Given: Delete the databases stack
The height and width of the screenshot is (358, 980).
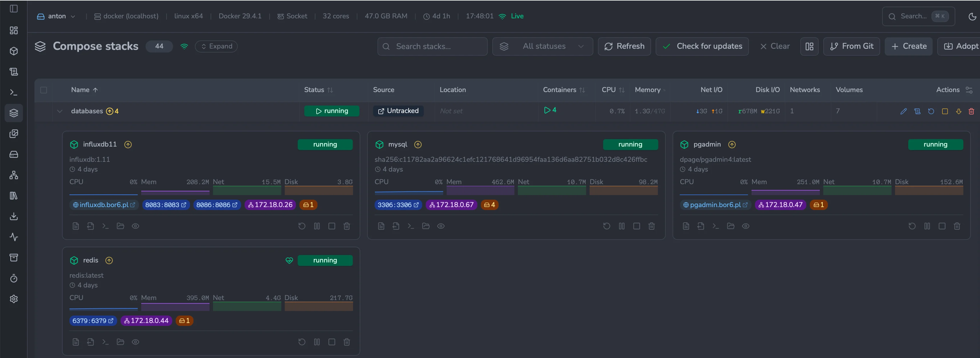Looking at the screenshot, I should pyautogui.click(x=971, y=111).
